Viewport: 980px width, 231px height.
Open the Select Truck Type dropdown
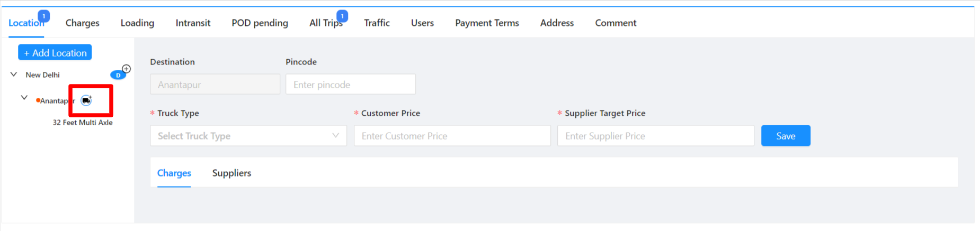(248, 136)
